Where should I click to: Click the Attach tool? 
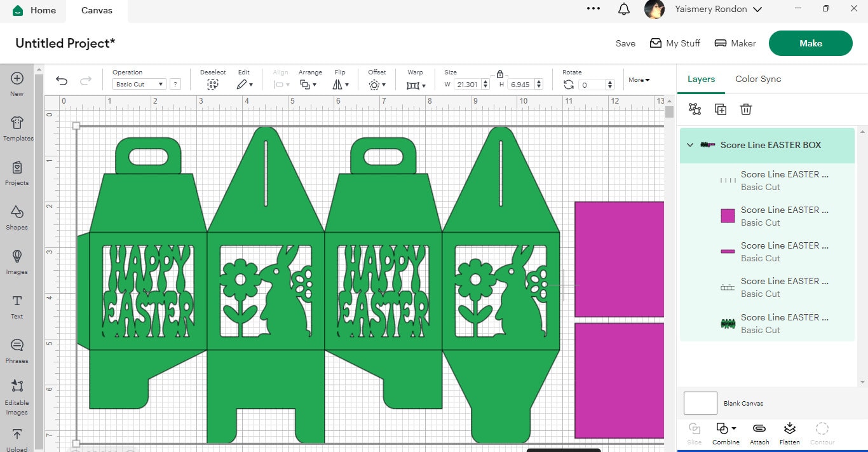(x=759, y=434)
